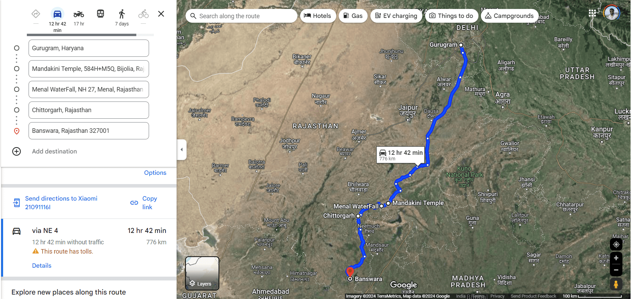Viewport: 644px width, 299px height.
Task: Open the Layers map type thumbnail
Action: click(x=202, y=273)
